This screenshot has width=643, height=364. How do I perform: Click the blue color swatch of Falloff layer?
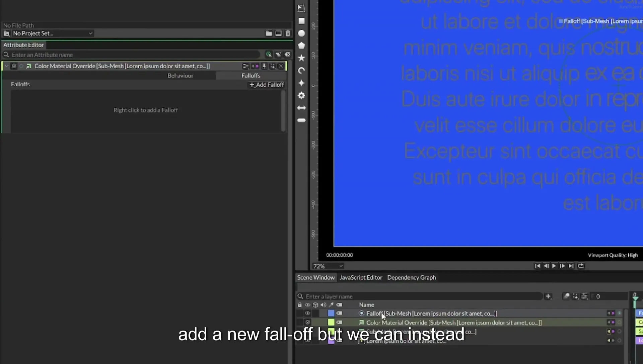331,313
